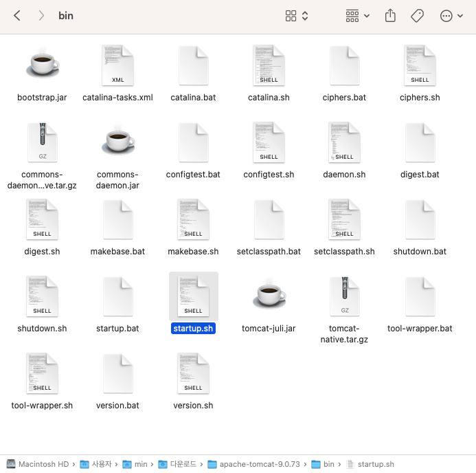Viewport: 476px width, 473px height.
Task: Select the commons-daemon.jar coffee cup icon
Action: pyautogui.click(x=118, y=141)
